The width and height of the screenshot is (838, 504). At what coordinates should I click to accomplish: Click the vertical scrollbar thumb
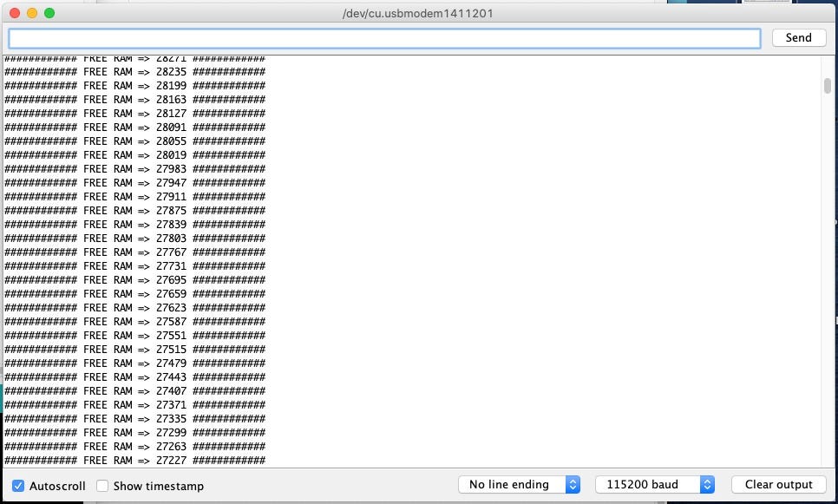click(x=828, y=86)
